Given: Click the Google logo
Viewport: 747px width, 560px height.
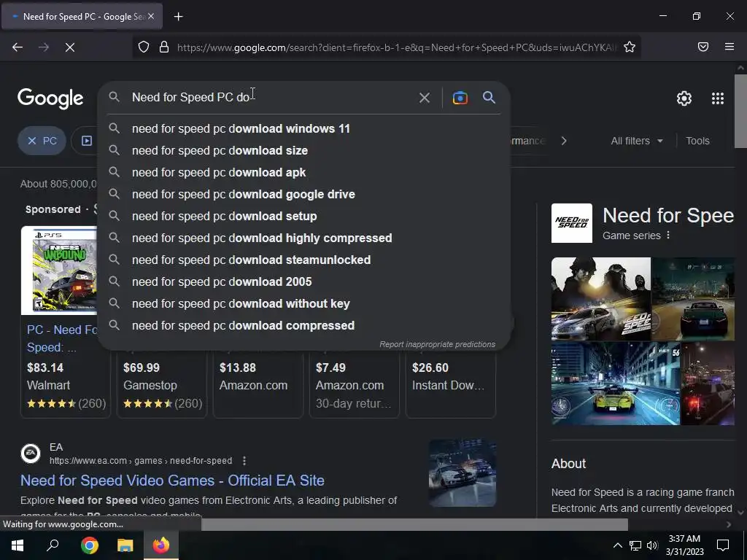Looking at the screenshot, I should (x=50, y=98).
